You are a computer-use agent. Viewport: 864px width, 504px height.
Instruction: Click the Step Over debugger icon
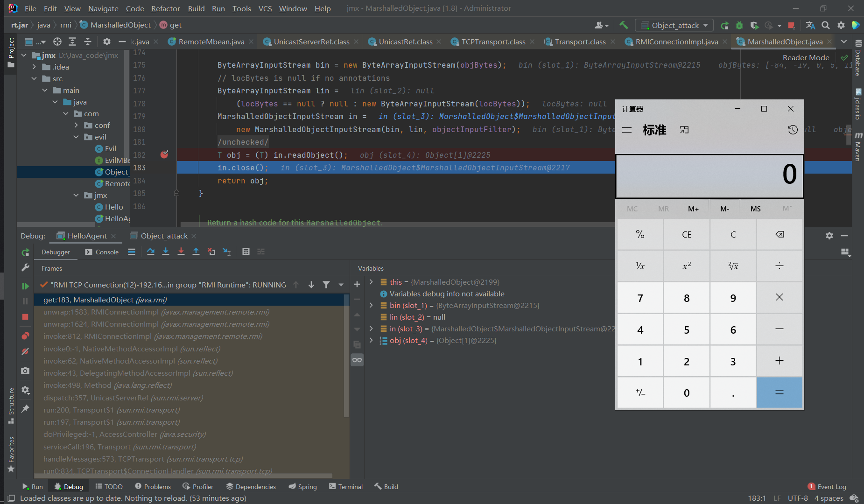pyautogui.click(x=150, y=252)
